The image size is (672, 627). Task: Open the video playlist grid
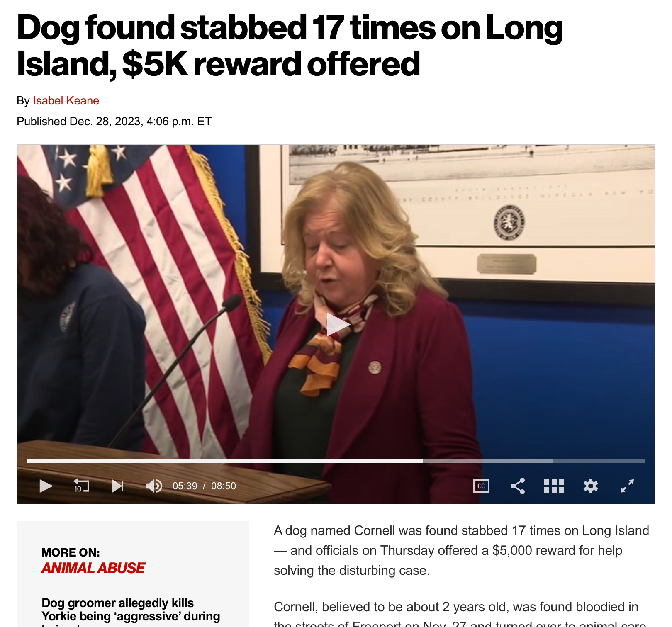pyautogui.click(x=554, y=486)
